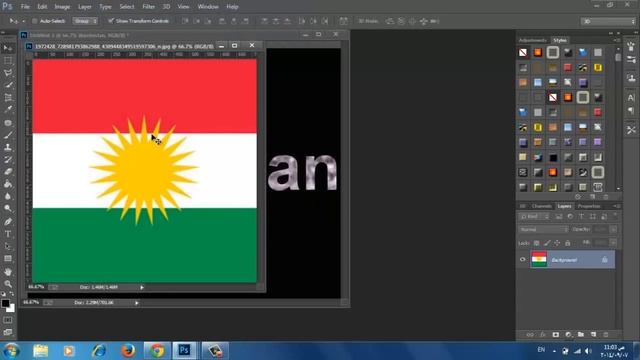Switch to the Properties tab

point(589,206)
